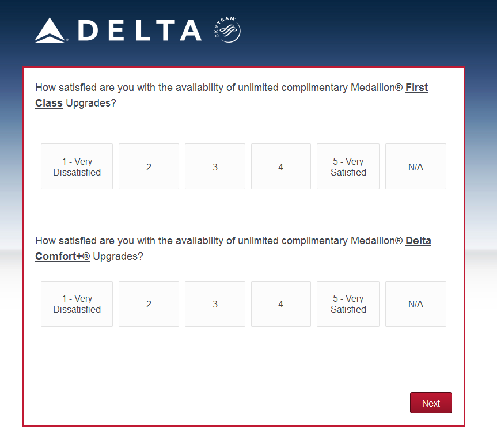The image size is (497, 448).
Task: Rate Delta Comfort+ upgrades 5 - Very Satisfied
Action: coord(348,304)
